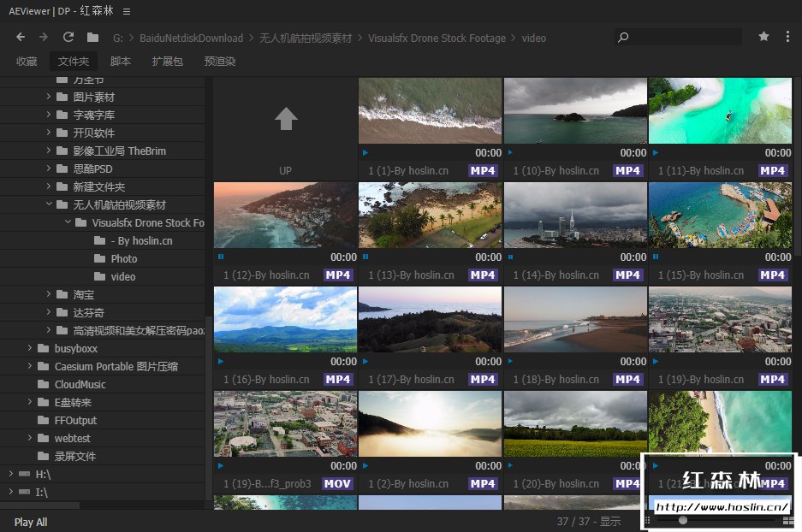Collapse the 无人机航拍视频素材 folder

[x=49, y=205]
